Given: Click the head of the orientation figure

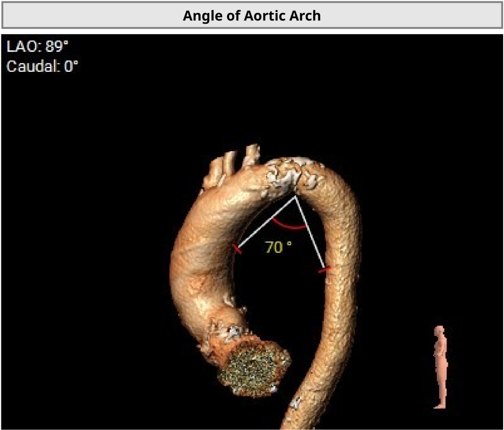Looking at the screenshot, I should [x=439, y=331].
